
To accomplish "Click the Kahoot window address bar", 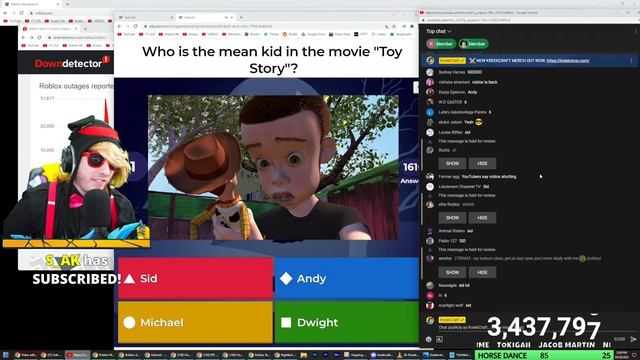I will click(x=265, y=26).
